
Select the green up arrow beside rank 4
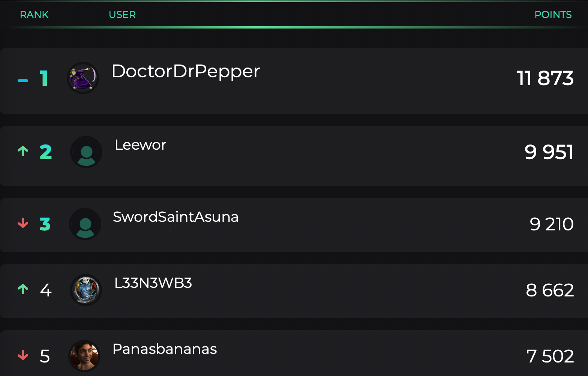pos(23,289)
